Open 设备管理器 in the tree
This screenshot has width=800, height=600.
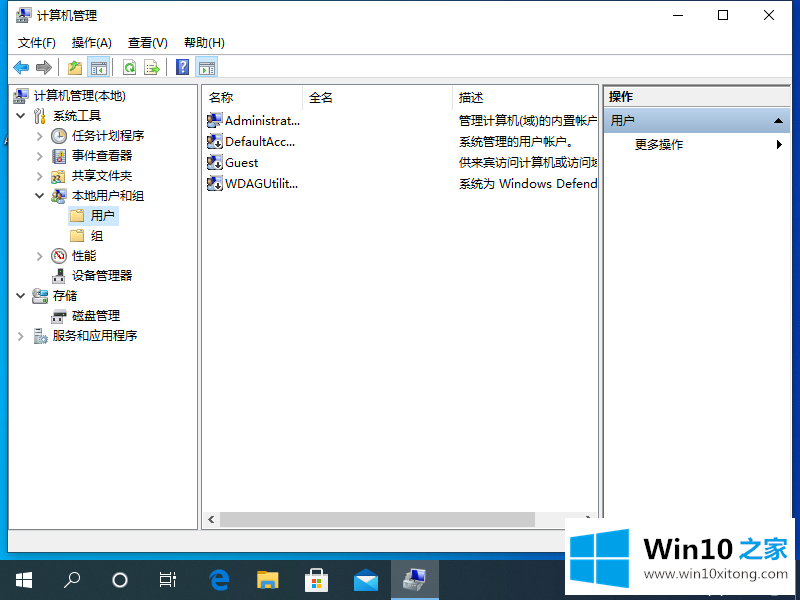tap(101, 275)
